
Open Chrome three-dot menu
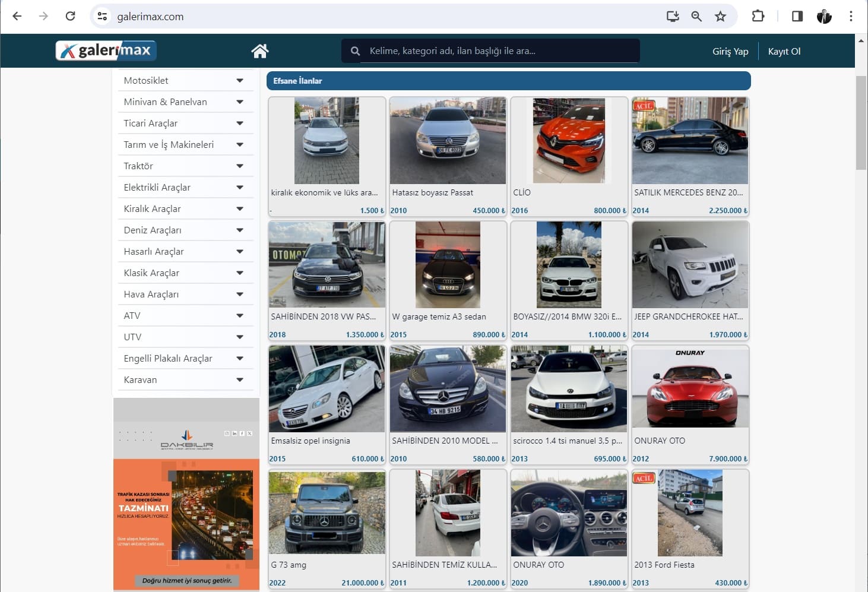coord(851,16)
